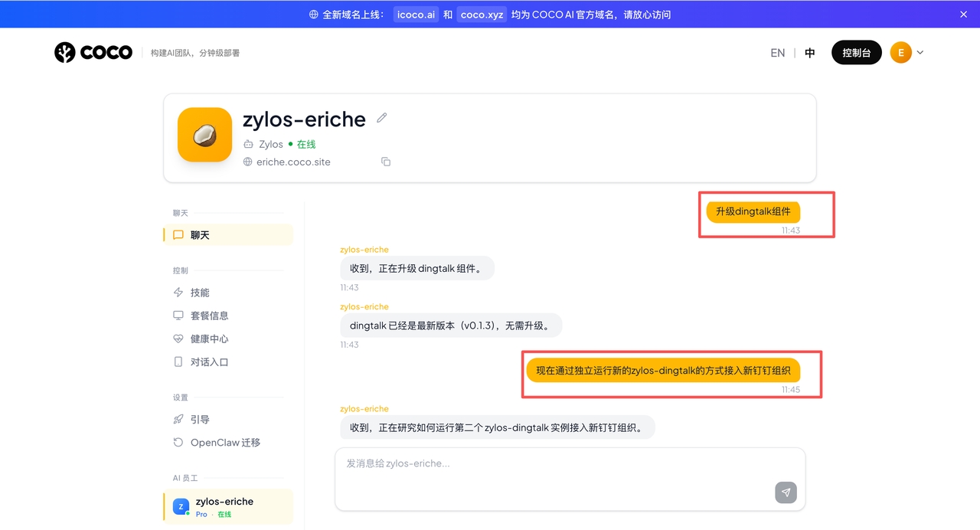Click the coconut agent avatar image
This screenshot has width=980, height=530.
(204, 135)
